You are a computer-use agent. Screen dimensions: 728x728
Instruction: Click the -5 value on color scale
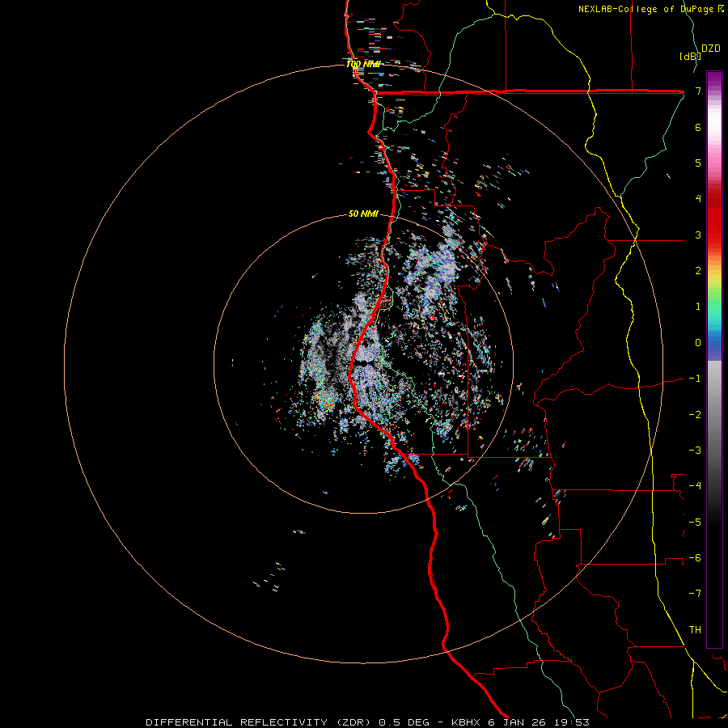point(695,523)
